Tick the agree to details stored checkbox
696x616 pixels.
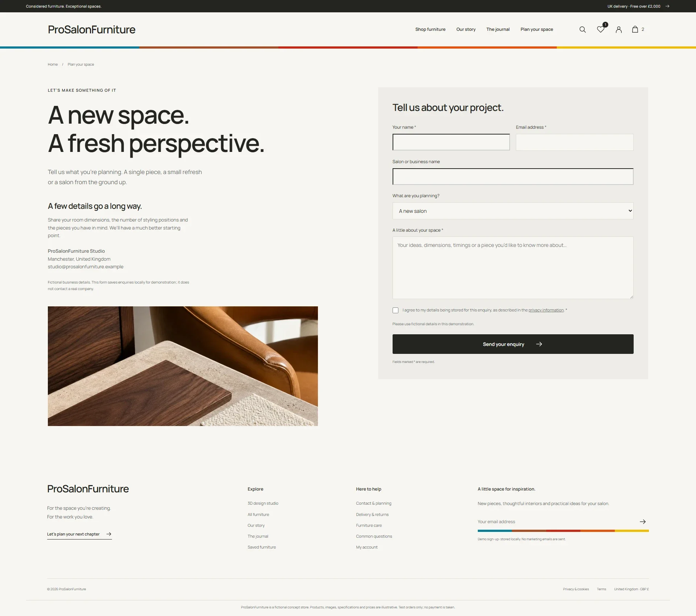[395, 310]
